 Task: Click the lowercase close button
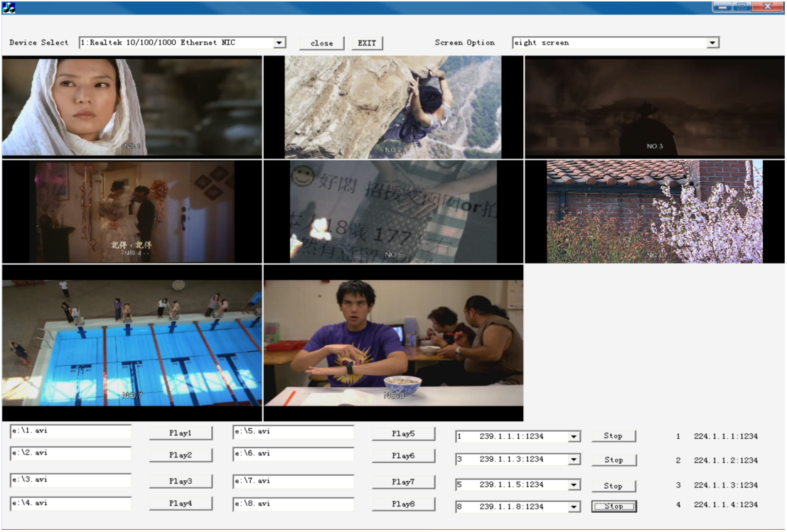(x=322, y=43)
